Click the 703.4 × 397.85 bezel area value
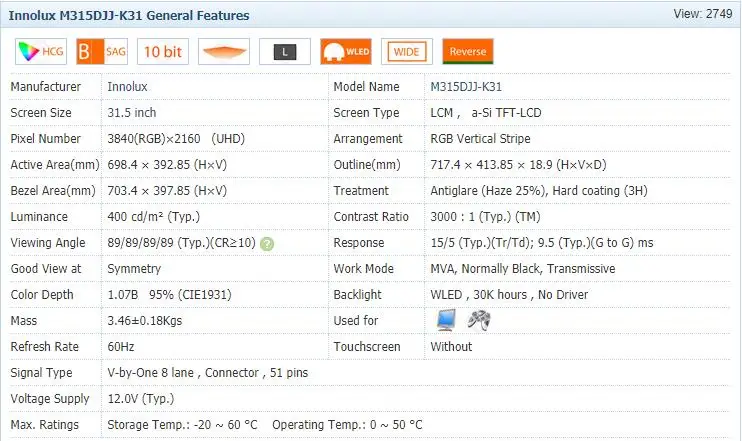The image size is (742, 441). click(167, 191)
